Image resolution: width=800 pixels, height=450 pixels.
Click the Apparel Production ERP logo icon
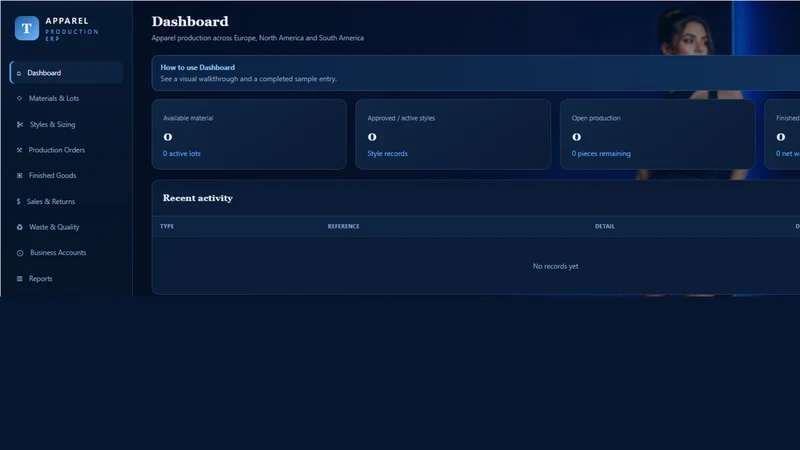pos(27,28)
